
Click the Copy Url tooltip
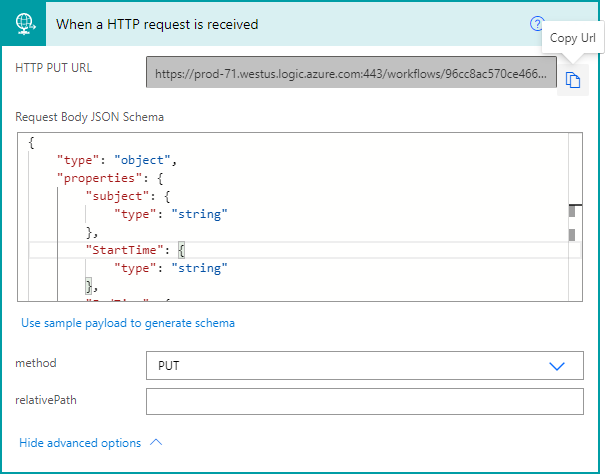click(573, 38)
